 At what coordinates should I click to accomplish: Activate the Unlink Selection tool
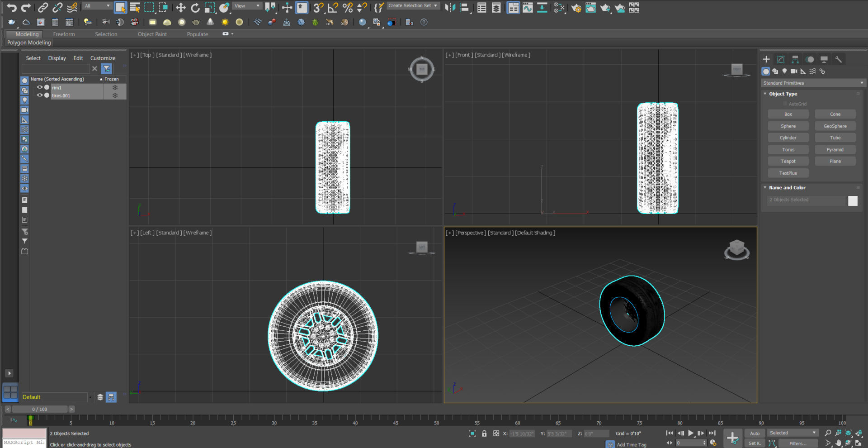(57, 7)
